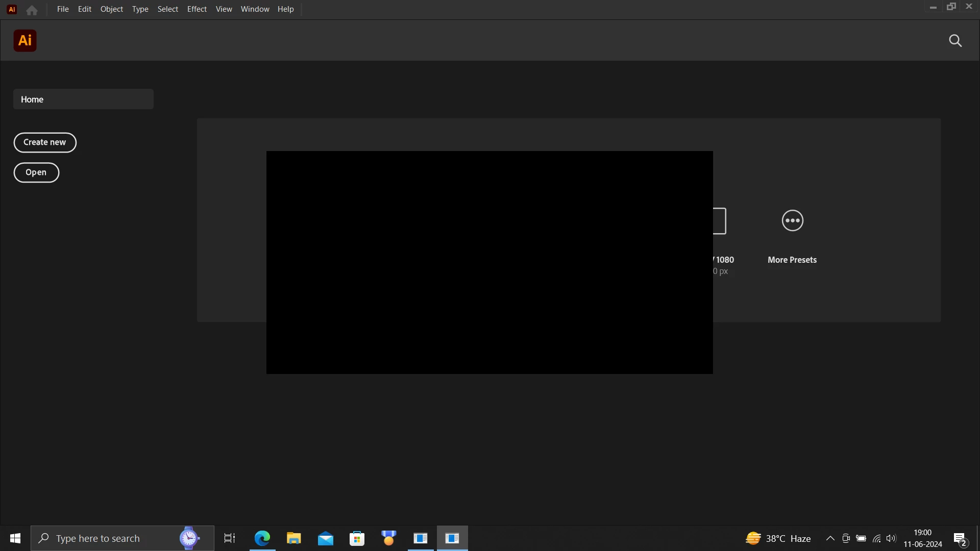Open the Window menu
Image resolution: width=980 pixels, height=551 pixels.
(255, 9)
